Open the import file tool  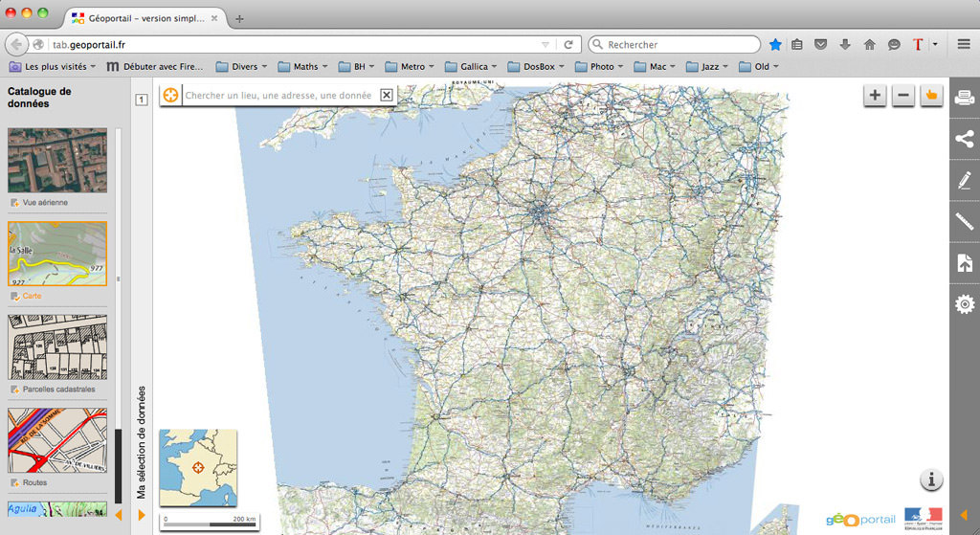tap(965, 263)
